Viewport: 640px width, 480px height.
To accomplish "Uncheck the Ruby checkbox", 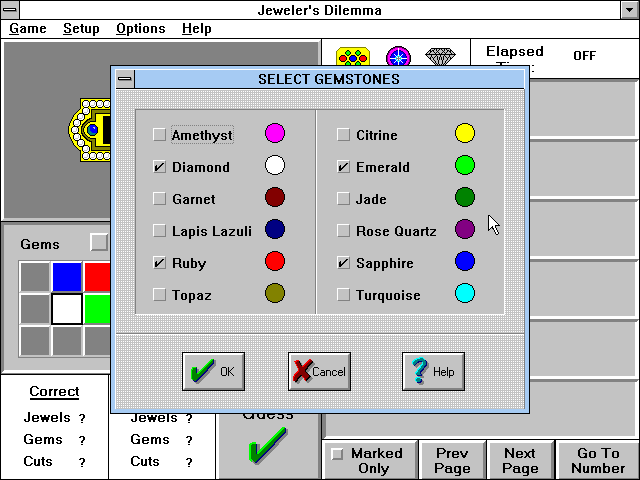I will coord(159,262).
